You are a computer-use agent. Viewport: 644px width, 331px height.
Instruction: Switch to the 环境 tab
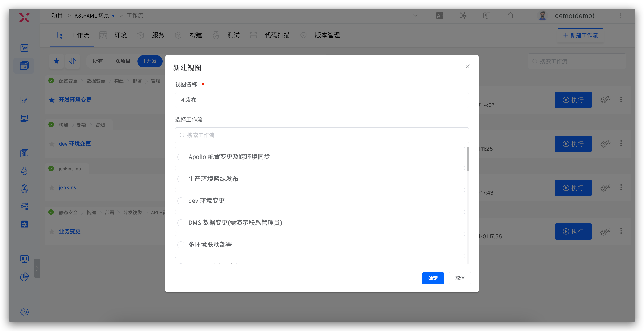click(x=121, y=35)
